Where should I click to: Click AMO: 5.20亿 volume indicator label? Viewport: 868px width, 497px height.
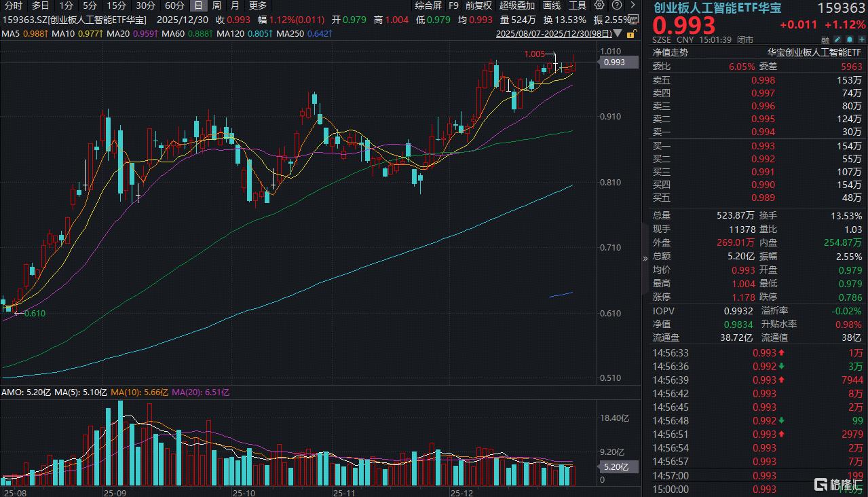(26, 392)
